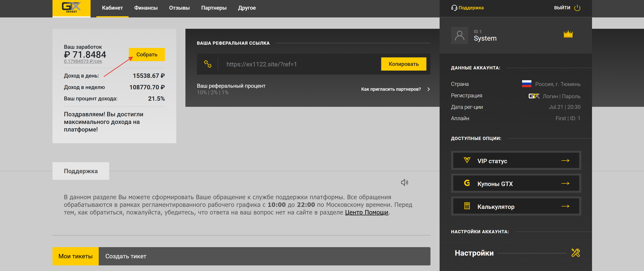Click the ₽ 71.8484 earnings value
644x271 pixels.
coord(85,55)
